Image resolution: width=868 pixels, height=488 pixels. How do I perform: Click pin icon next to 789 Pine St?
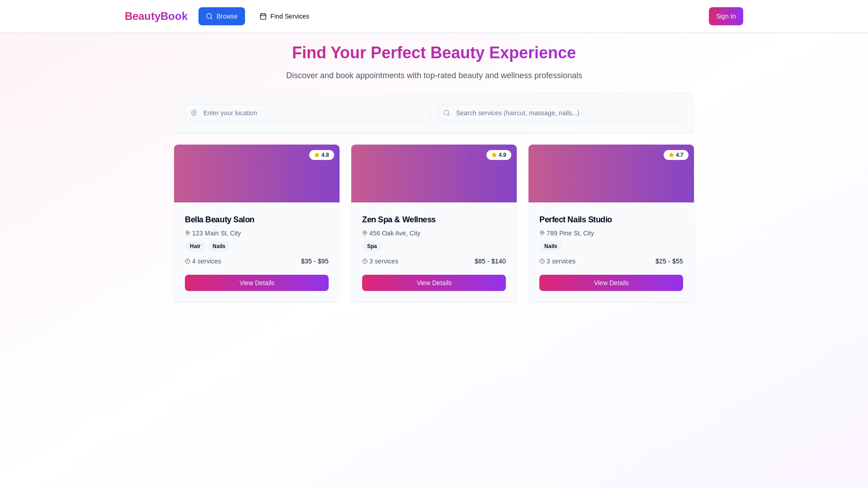tap(542, 233)
